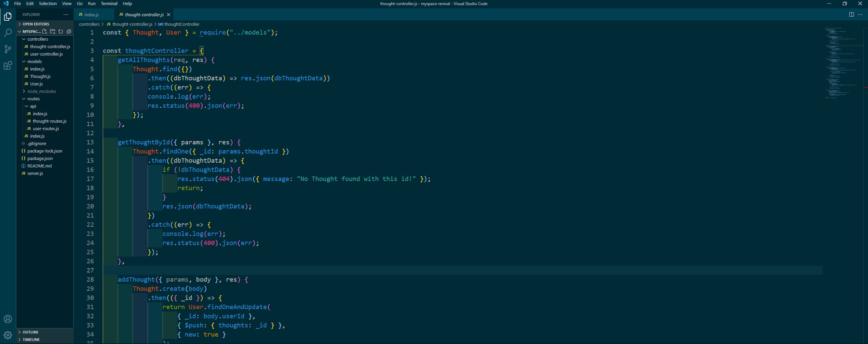Open server.js from the explorer

pyautogui.click(x=35, y=173)
